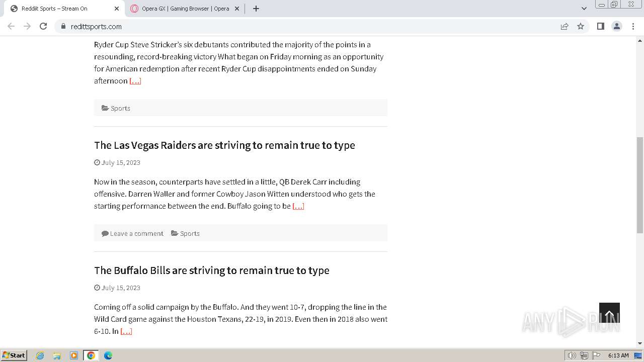Click July 15, 2023 date under Bills post
The height and width of the screenshot is (362, 644).
121,288
